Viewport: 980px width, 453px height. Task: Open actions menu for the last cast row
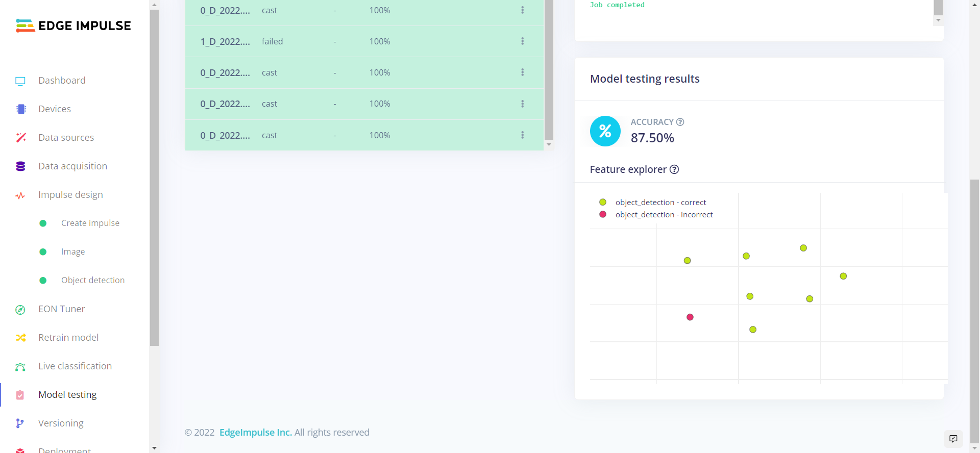[x=523, y=135]
